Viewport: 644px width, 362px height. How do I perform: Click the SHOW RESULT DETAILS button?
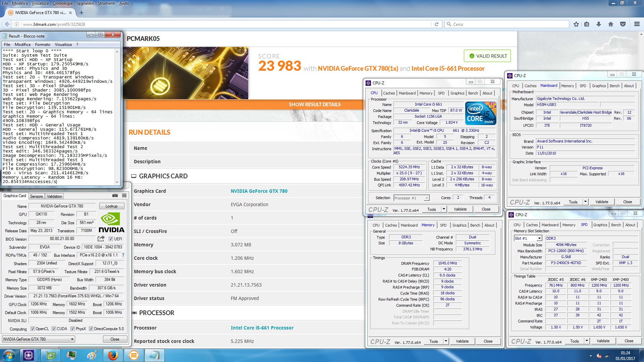[x=315, y=105]
